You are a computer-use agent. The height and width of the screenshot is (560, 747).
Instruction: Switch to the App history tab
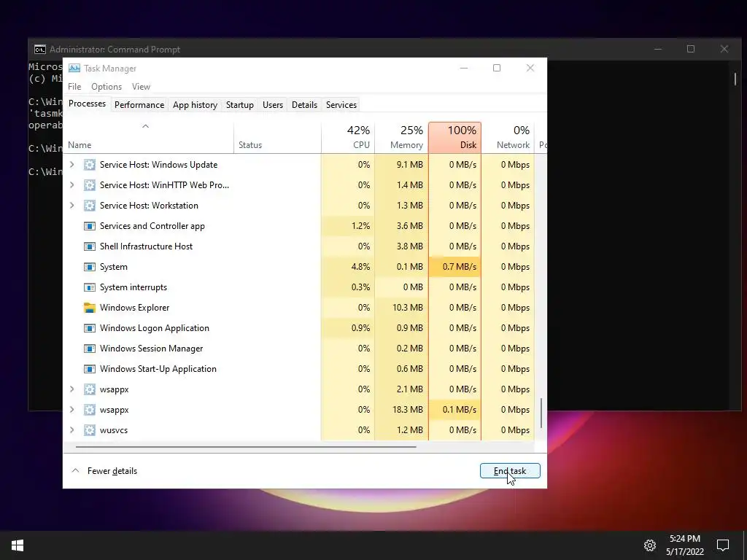(195, 105)
